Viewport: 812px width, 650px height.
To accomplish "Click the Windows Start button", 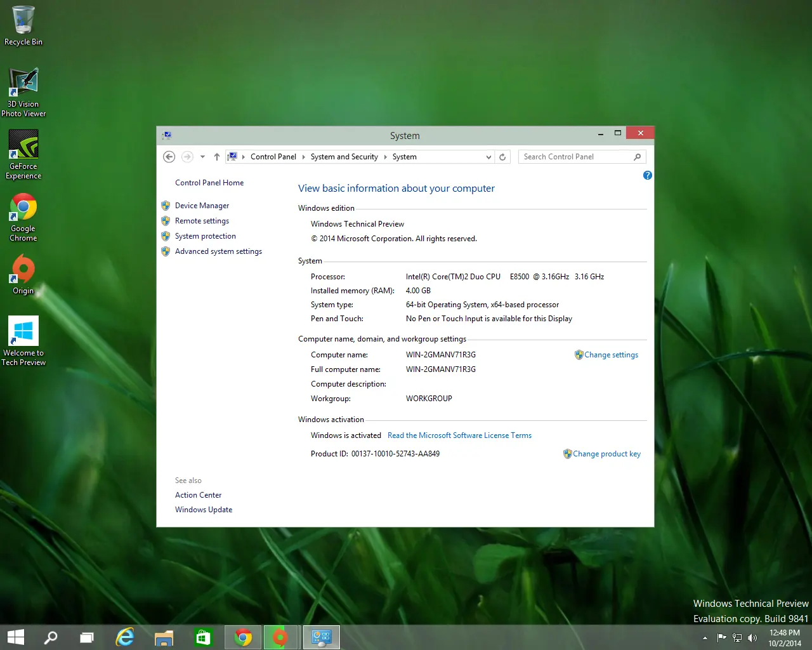I will (x=15, y=637).
